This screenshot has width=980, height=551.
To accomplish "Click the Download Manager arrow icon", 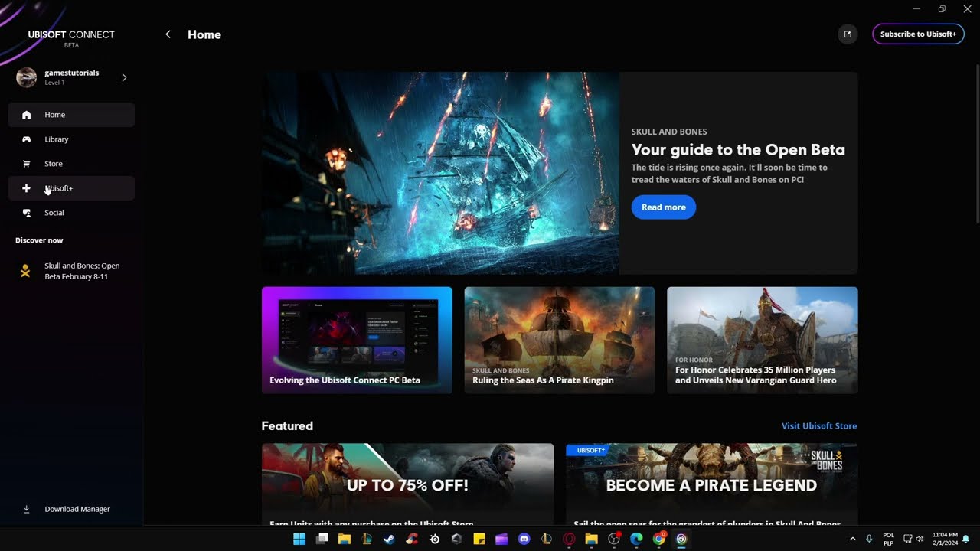I will click(27, 509).
